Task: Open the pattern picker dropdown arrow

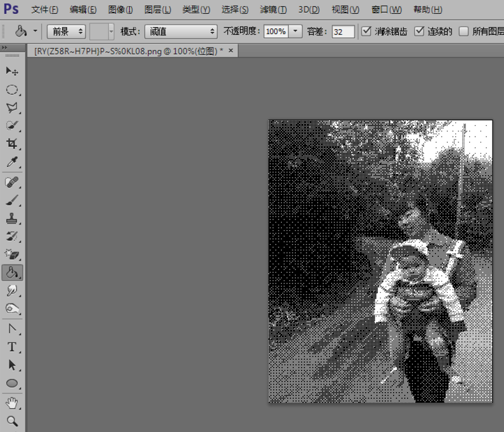Action: pos(111,32)
